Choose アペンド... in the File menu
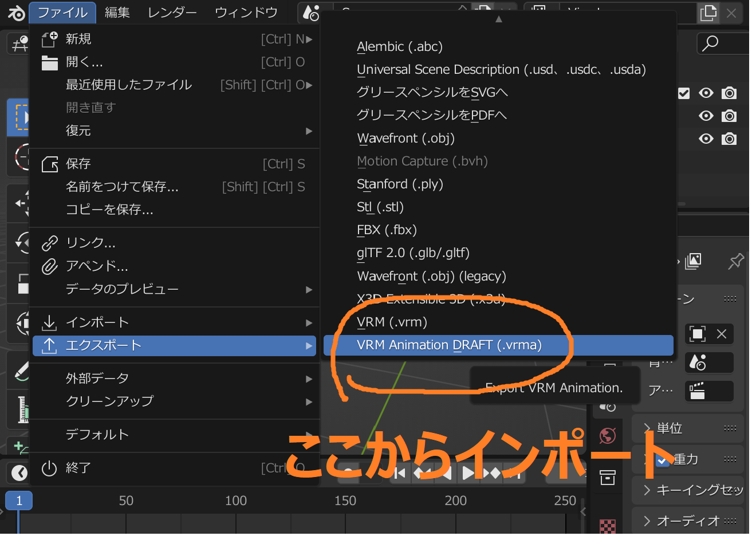The height and width of the screenshot is (536, 756). pyautogui.click(x=175, y=266)
